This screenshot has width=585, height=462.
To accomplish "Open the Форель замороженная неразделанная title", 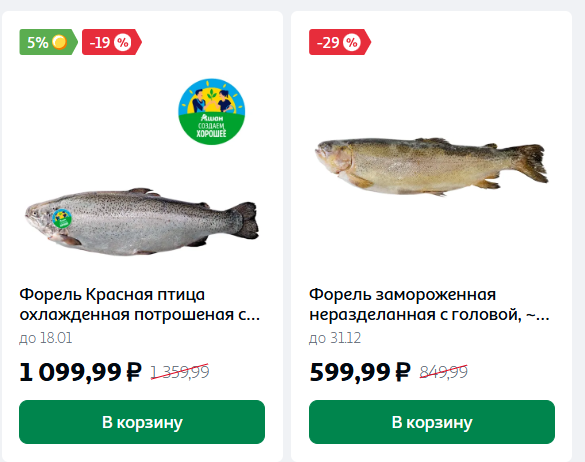I will 429,305.
